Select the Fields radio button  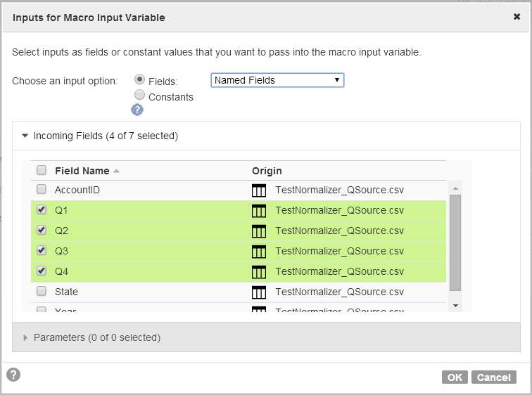[139, 79]
